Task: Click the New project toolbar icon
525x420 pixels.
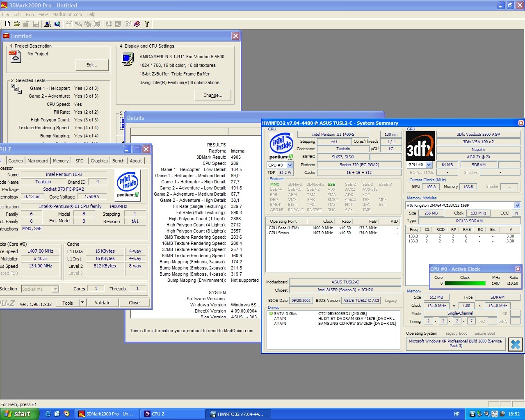Action: coord(7,24)
